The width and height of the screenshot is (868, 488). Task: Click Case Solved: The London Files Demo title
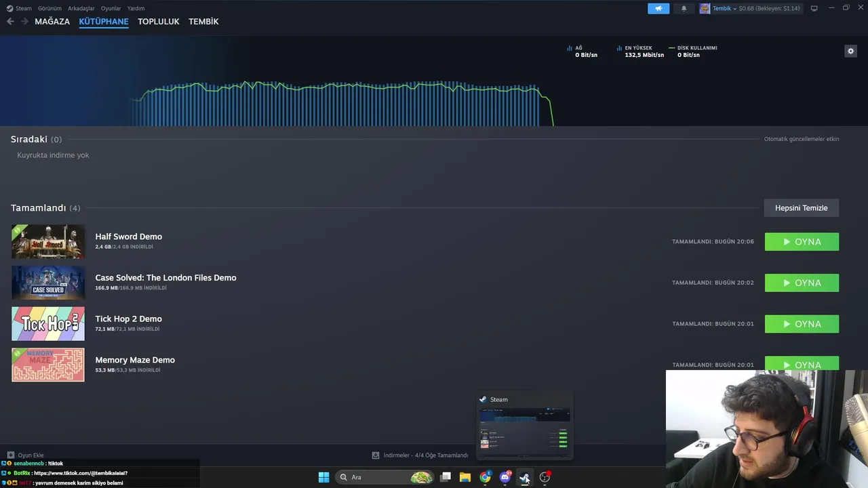pos(165,278)
